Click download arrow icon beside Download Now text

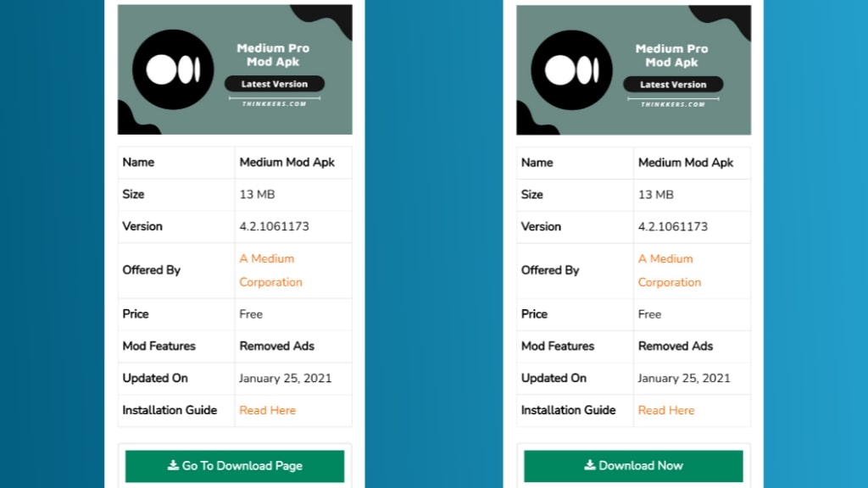click(590, 465)
